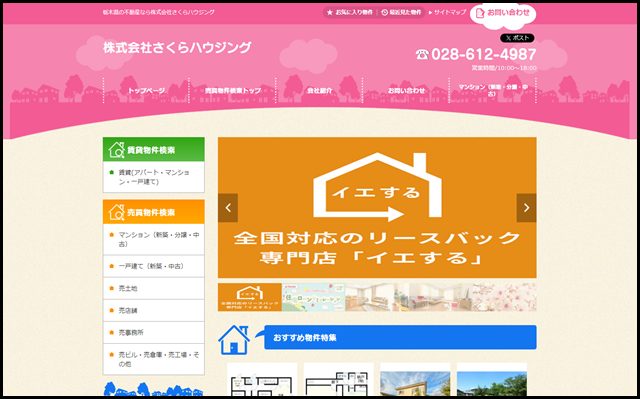Click the green 賃貸物件検索 header
The height and width of the screenshot is (399, 640).
[x=153, y=150]
